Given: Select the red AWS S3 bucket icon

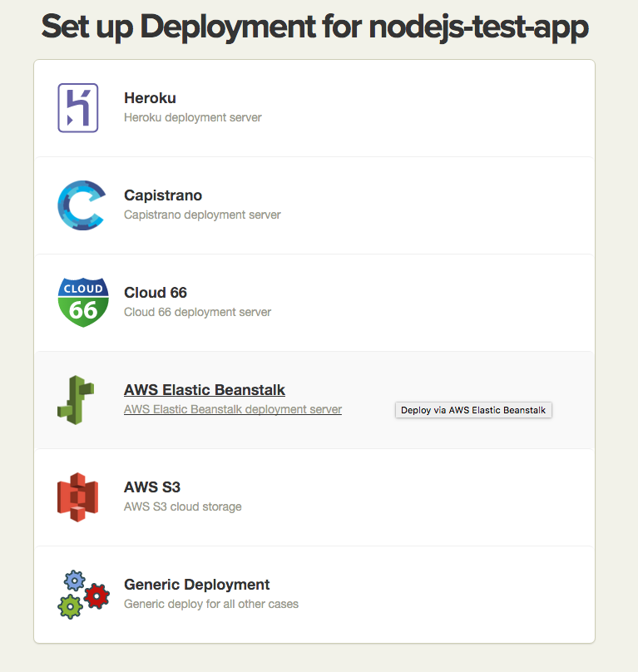Looking at the screenshot, I should pos(77,497).
